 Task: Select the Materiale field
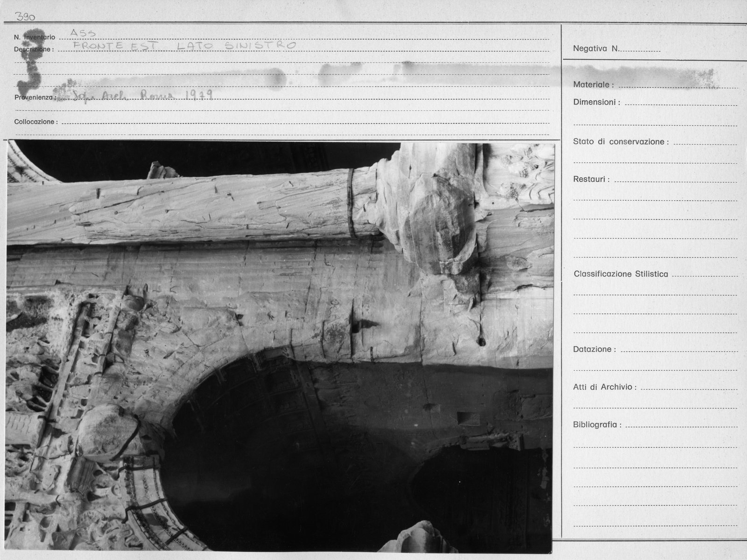click(655, 85)
